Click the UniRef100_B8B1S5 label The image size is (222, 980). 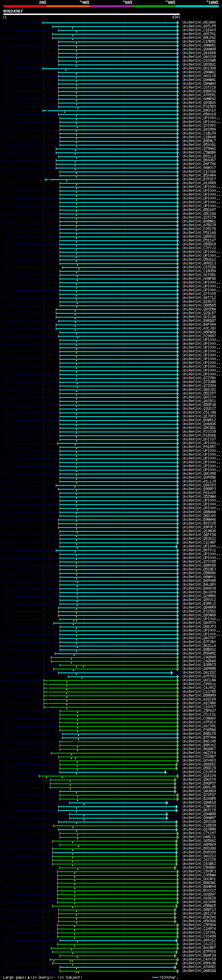[x=199, y=734]
